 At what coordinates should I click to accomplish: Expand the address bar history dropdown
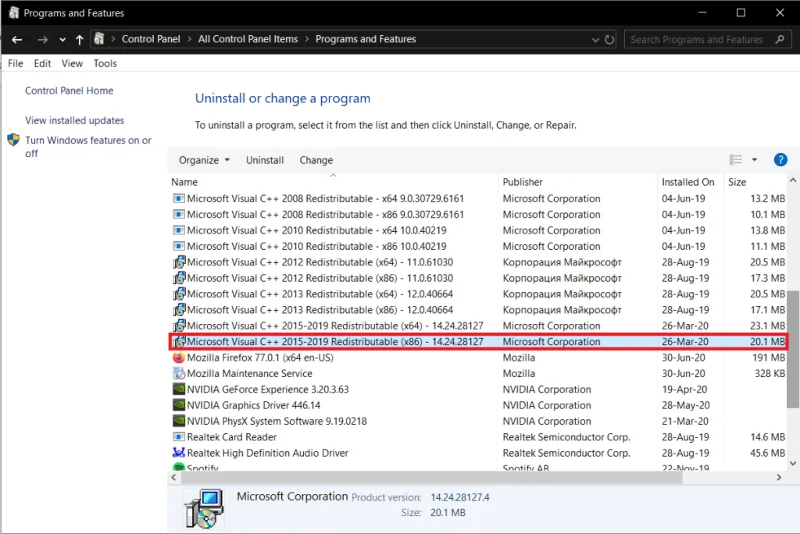(595, 40)
